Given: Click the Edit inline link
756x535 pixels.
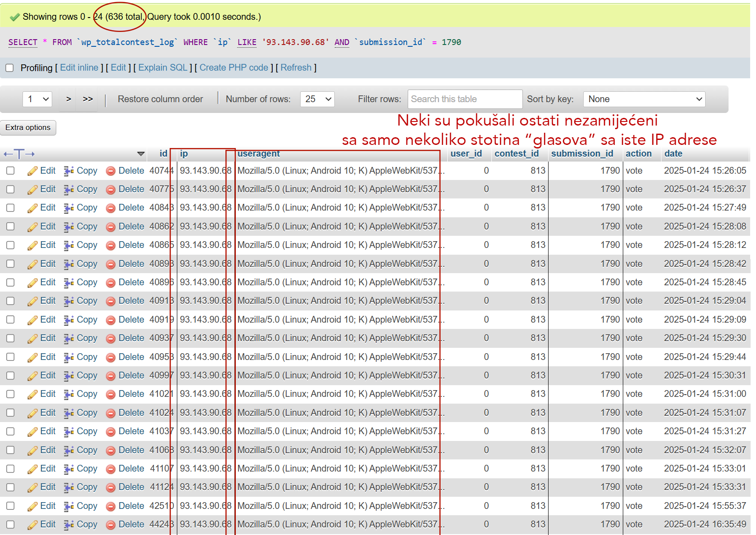Looking at the screenshot, I should (x=79, y=67).
